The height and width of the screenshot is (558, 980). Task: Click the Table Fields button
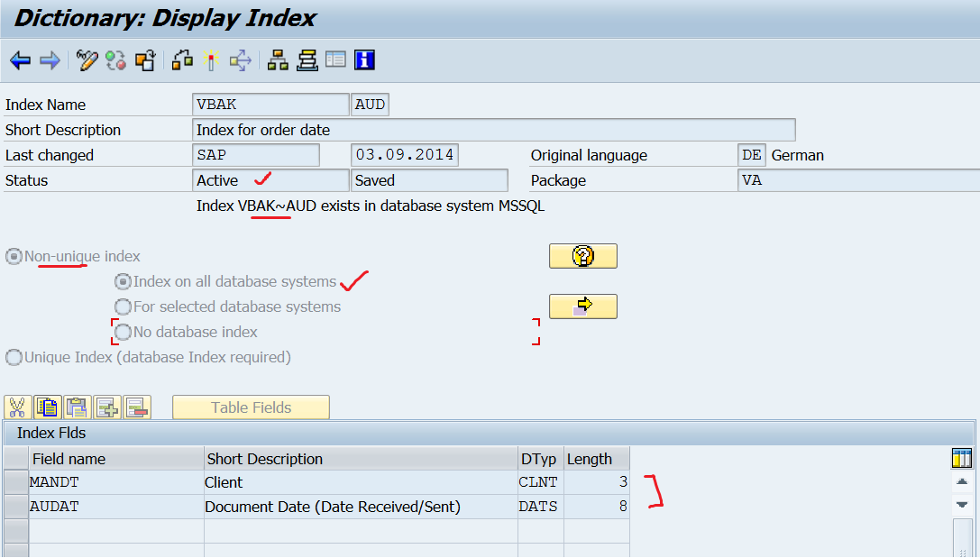click(x=251, y=407)
